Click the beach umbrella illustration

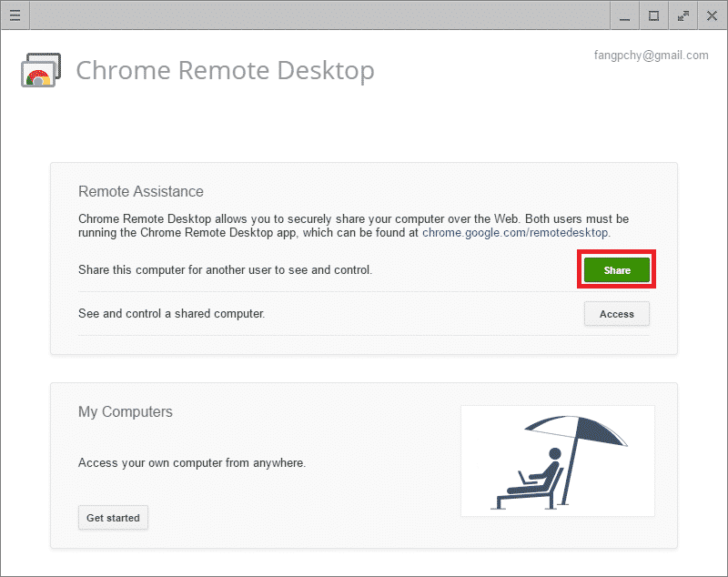558,461
